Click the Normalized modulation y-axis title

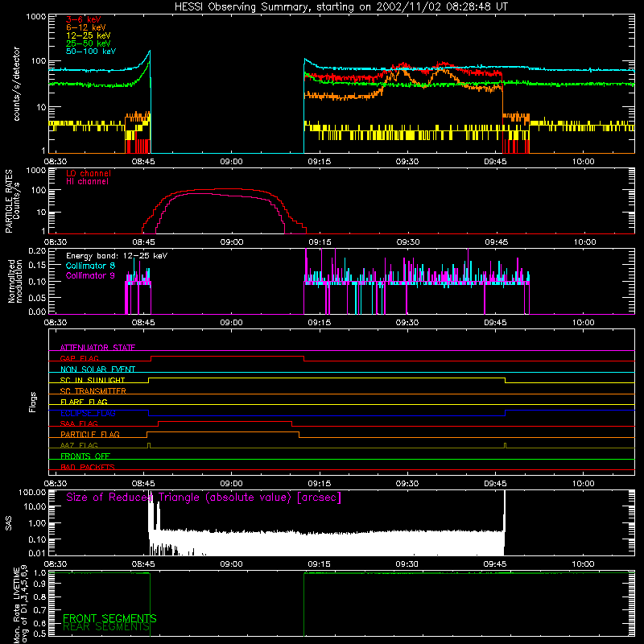click(15, 281)
